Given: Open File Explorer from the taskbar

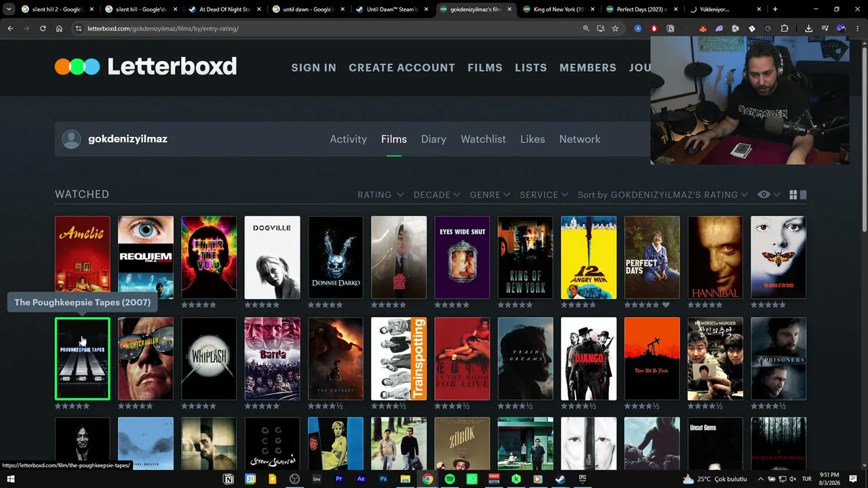Looking at the screenshot, I should pos(405,479).
